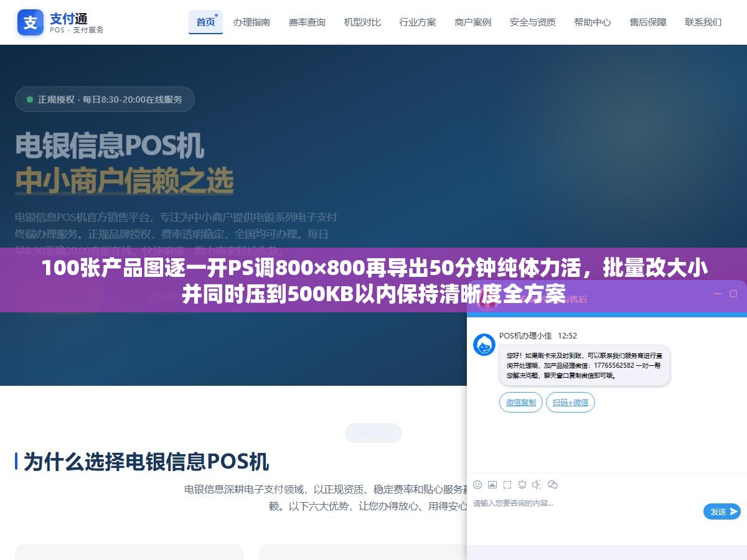747x560 pixels.
Task: Visit the 商户案例 section
Action: point(473,22)
